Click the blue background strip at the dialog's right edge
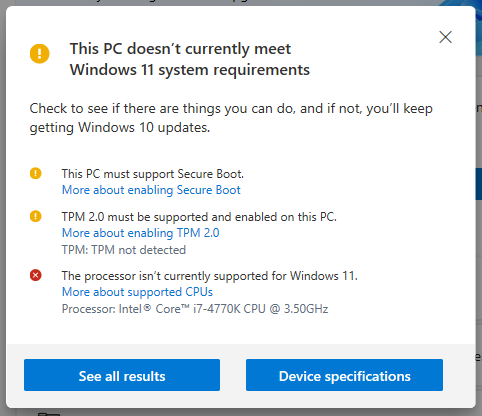Screen dimensions: 482x416 click(x=478, y=184)
